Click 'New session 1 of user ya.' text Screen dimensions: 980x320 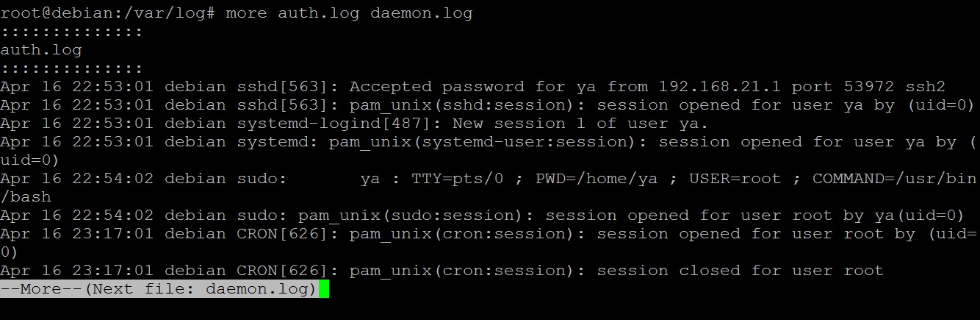[580, 124]
